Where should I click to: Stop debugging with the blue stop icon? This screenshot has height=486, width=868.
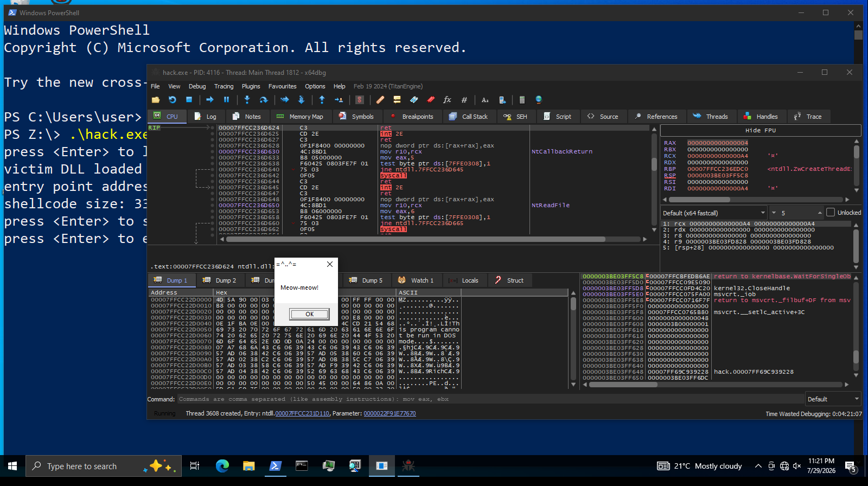[x=189, y=100]
